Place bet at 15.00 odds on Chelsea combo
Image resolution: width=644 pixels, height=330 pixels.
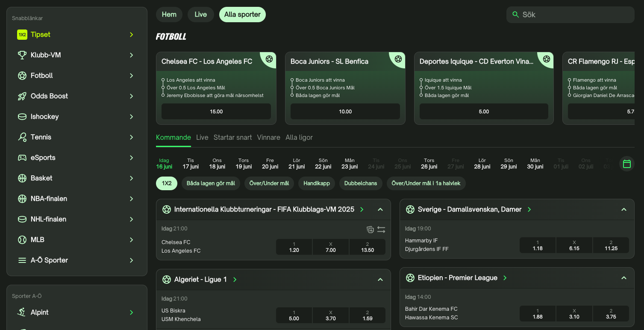216,112
